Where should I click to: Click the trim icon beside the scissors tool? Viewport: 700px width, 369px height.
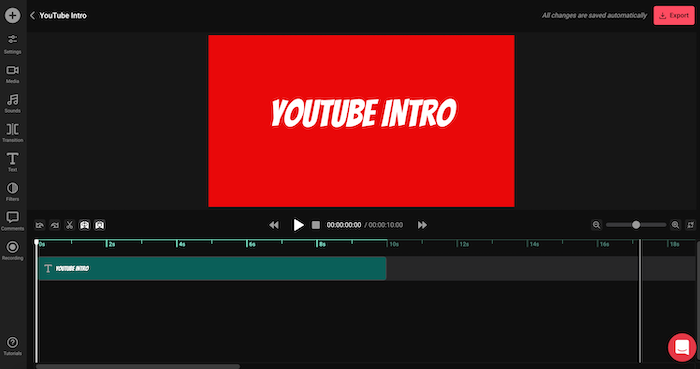(84, 225)
